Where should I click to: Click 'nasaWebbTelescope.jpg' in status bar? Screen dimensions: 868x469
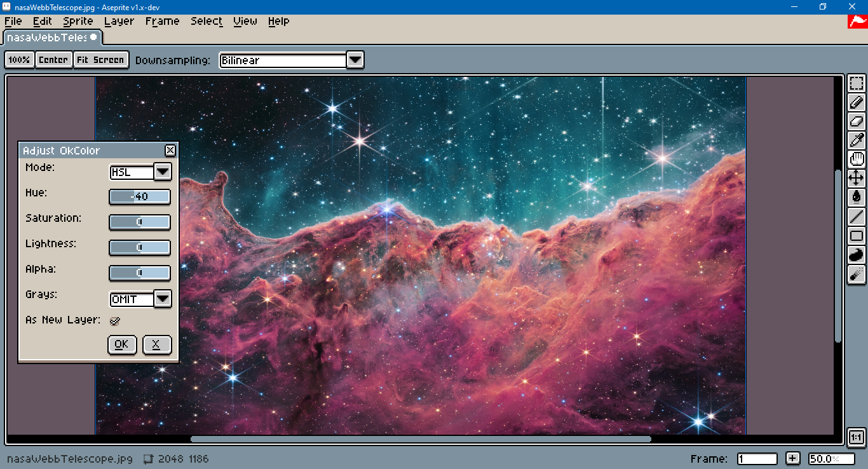[x=70, y=459]
